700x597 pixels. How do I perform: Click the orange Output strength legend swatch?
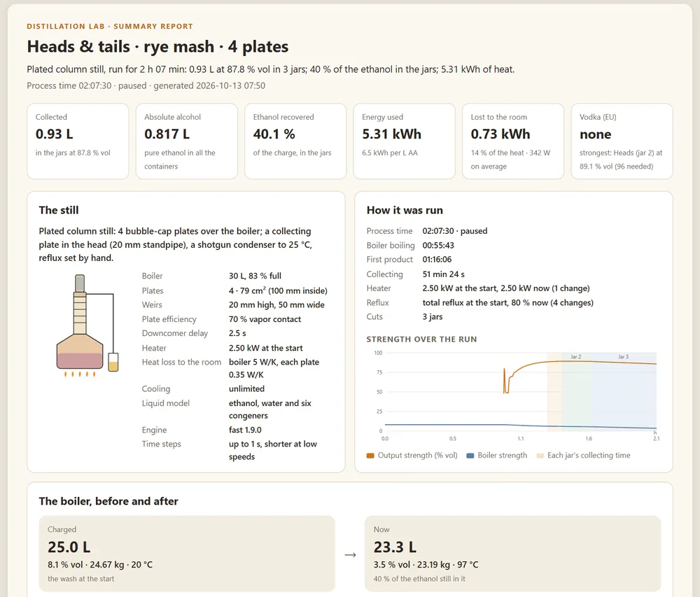370,456
